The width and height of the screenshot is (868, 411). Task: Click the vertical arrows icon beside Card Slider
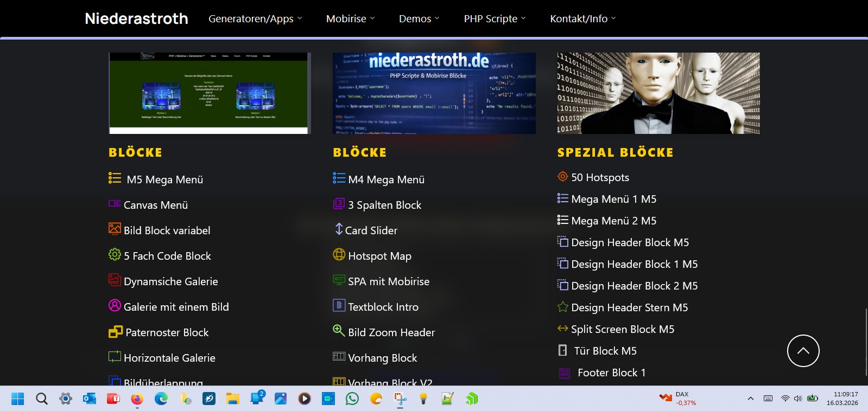click(339, 229)
